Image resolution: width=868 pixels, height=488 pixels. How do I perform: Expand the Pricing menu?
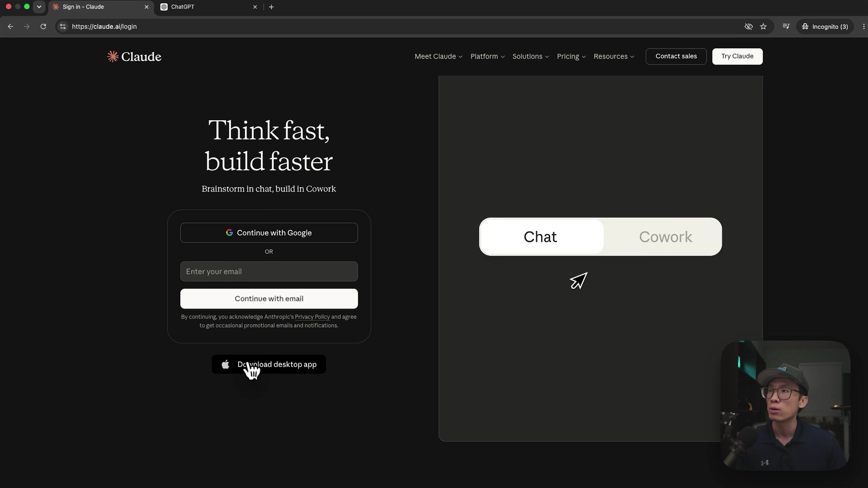click(571, 56)
